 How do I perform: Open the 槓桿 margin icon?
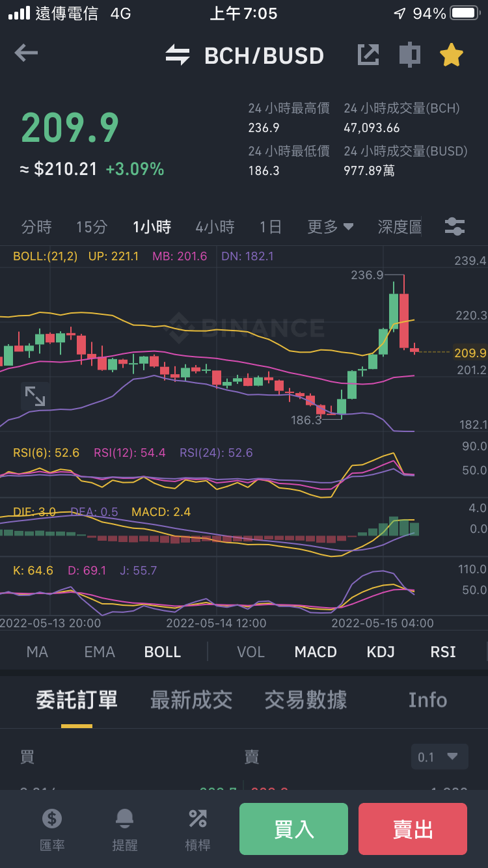(198, 830)
